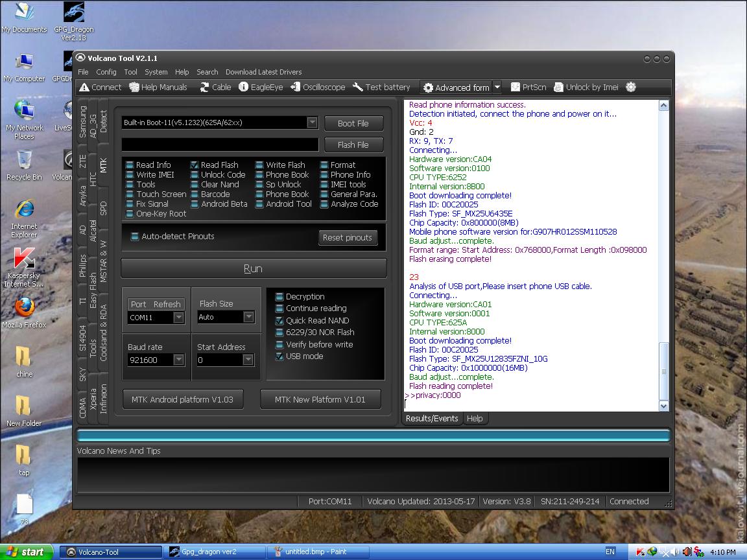Viewport: 747px width, 560px height.
Task: Click the Volcano Tool title bar logo
Action: click(80, 58)
